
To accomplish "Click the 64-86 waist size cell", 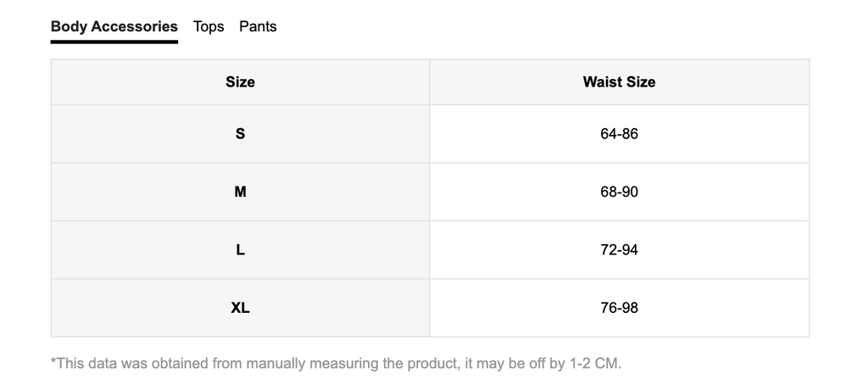I will click(x=619, y=133).
